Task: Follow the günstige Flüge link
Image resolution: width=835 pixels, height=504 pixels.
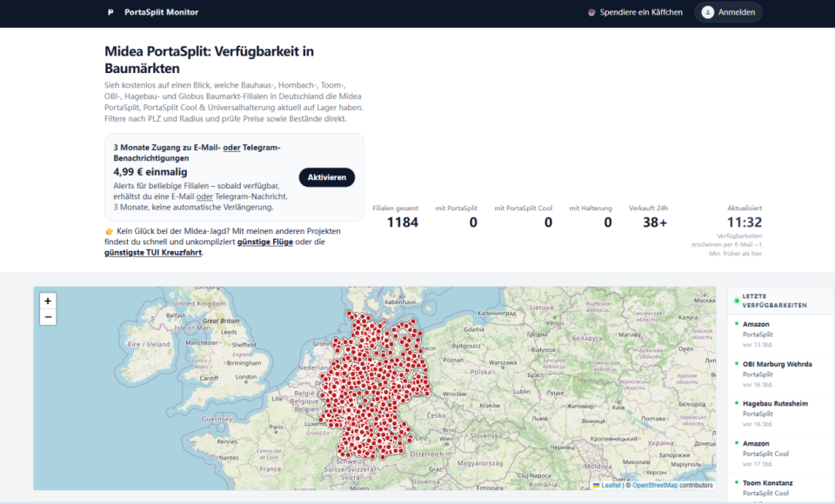Action: [x=265, y=242]
